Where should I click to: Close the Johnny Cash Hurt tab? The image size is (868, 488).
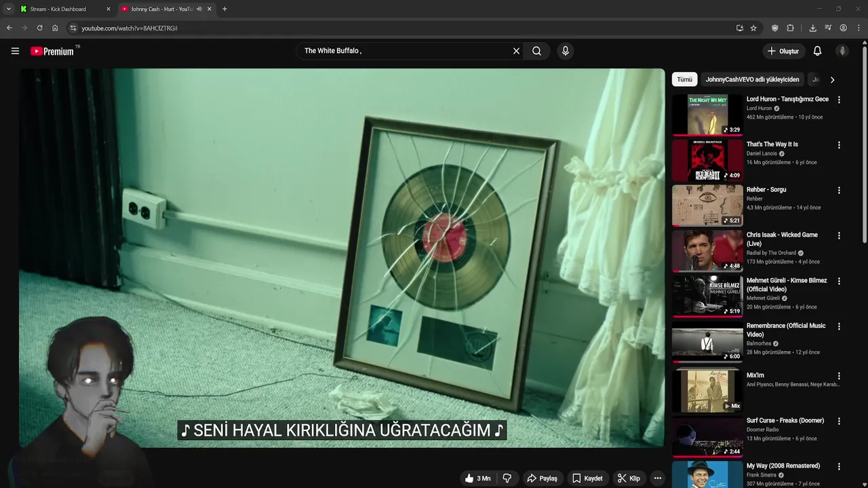pos(209,9)
